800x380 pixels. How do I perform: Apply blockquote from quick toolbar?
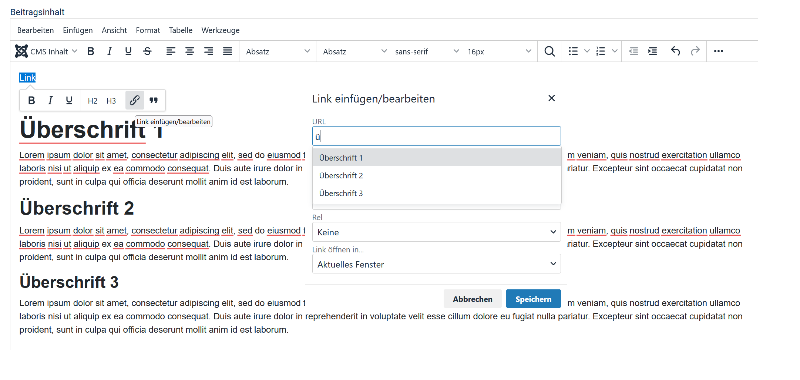[x=154, y=100]
